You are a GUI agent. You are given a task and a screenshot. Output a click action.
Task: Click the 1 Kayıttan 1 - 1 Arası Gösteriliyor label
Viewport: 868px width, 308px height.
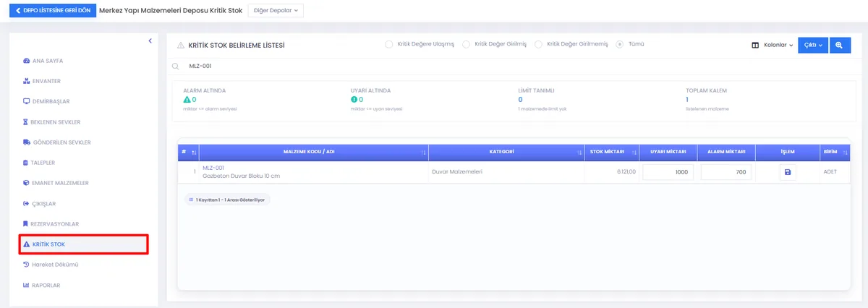(228, 200)
